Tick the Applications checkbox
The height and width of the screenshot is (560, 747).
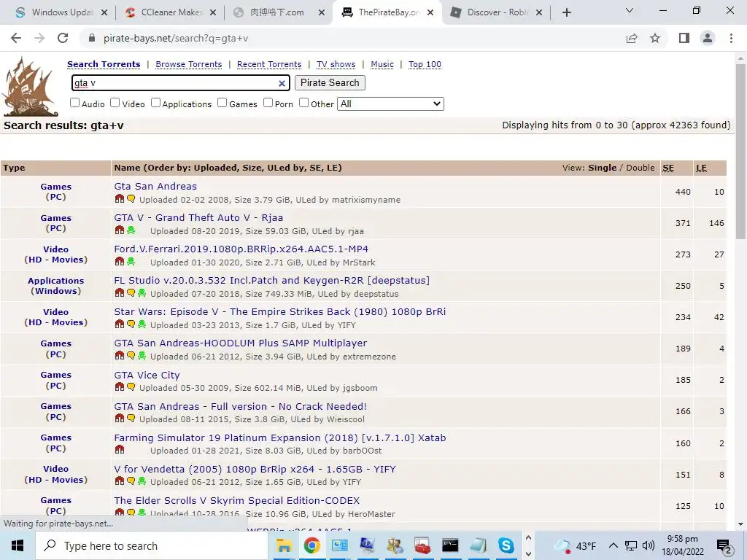tap(156, 103)
